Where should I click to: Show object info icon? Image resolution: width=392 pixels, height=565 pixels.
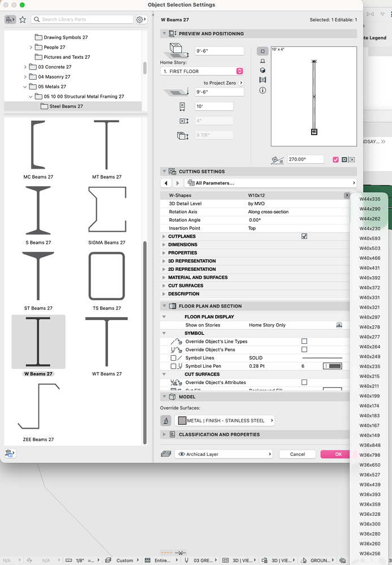[x=262, y=90]
